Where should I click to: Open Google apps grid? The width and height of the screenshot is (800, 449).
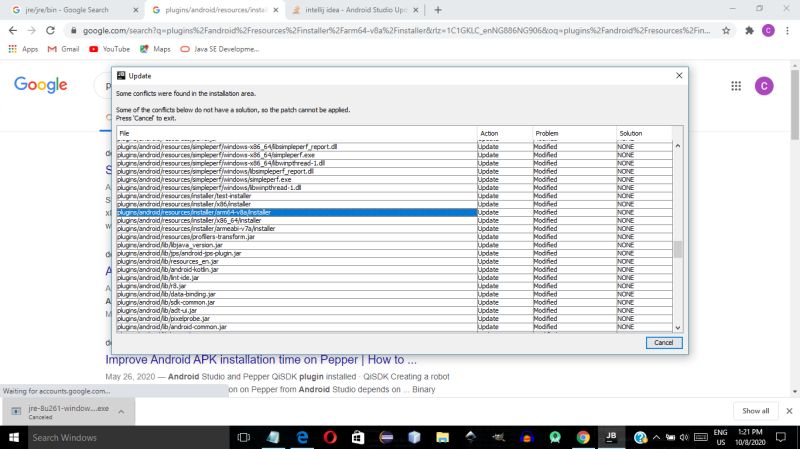736,86
